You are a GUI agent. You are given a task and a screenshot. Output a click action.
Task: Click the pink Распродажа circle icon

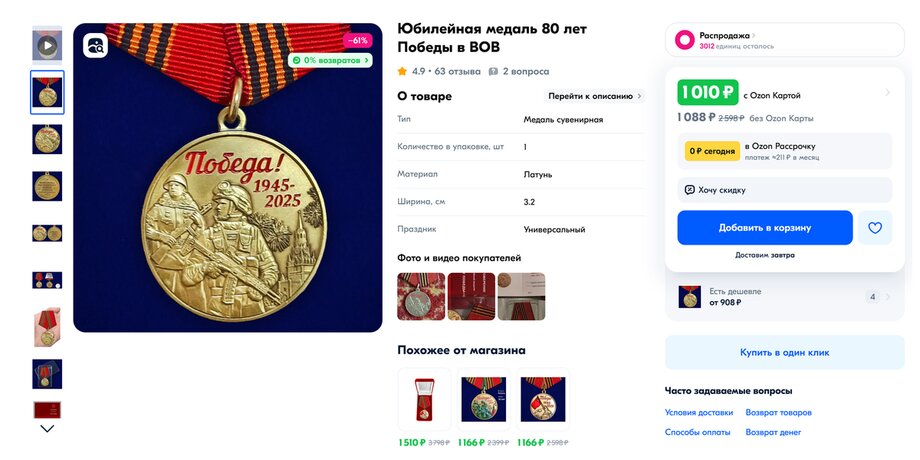(x=684, y=40)
